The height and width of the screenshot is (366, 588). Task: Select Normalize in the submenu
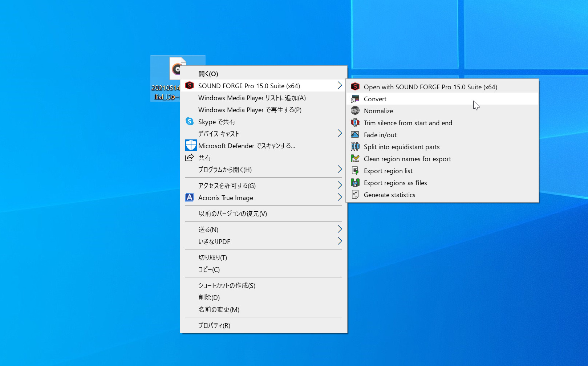click(442, 111)
